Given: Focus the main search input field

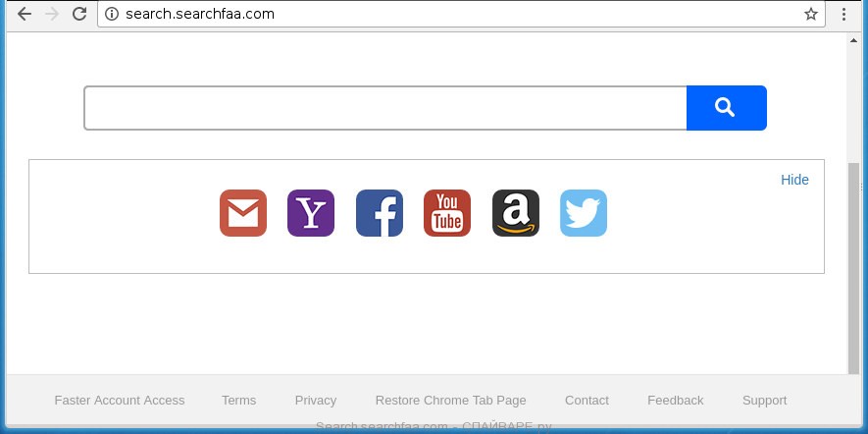Looking at the screenshot, I should click(x=385, y=108).
